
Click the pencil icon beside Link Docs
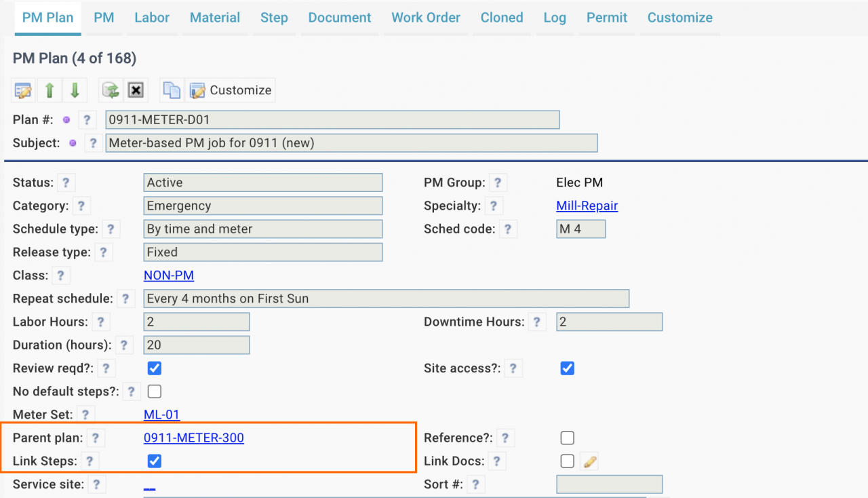pos(590,461)
